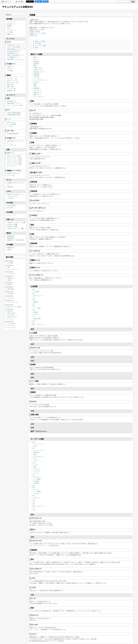Click the Facebook Share button

click(x=45, y=2)
